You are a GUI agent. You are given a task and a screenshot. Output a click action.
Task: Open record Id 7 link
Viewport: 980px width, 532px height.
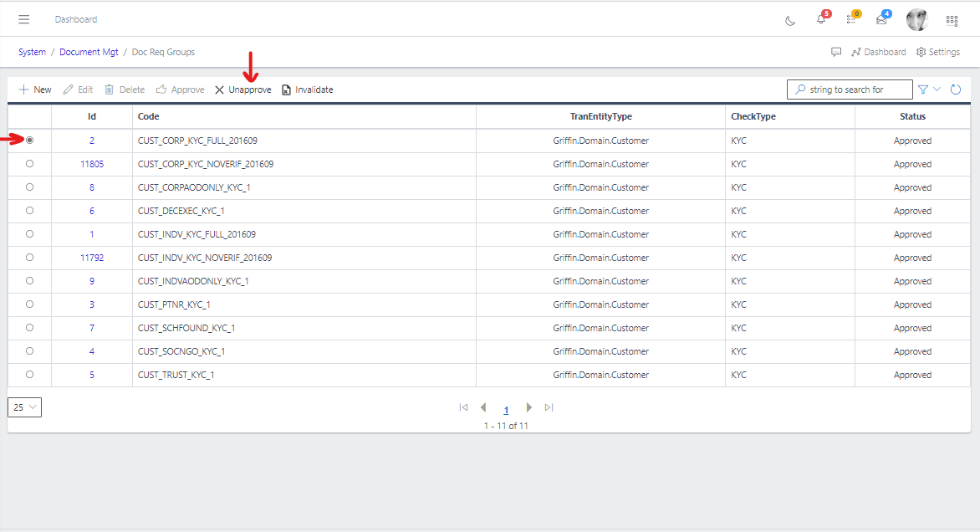[x=92, y=328]
